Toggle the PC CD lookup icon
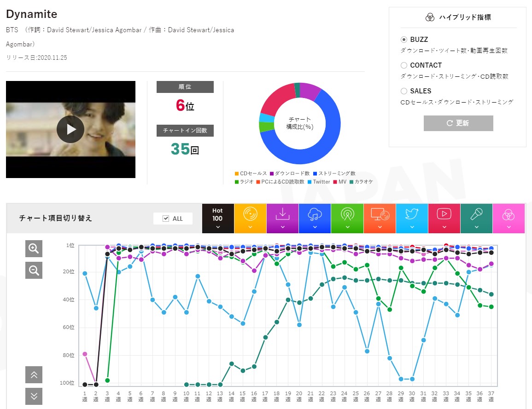The image size is (532, 409). pos(380,218)
